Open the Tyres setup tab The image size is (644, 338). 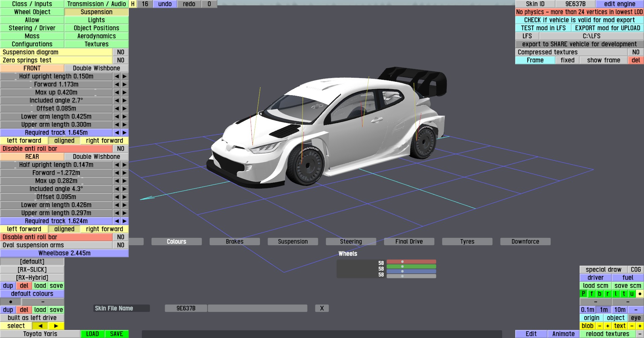pos(467,242)
